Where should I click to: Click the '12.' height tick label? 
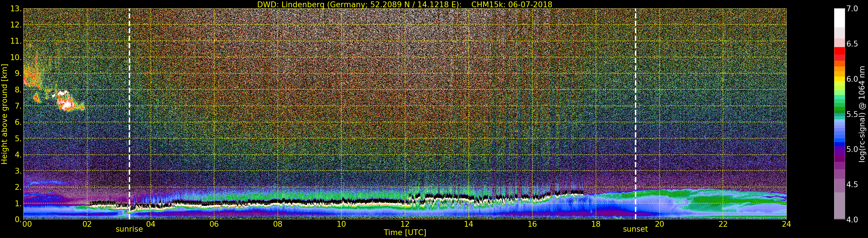point(16,25)
